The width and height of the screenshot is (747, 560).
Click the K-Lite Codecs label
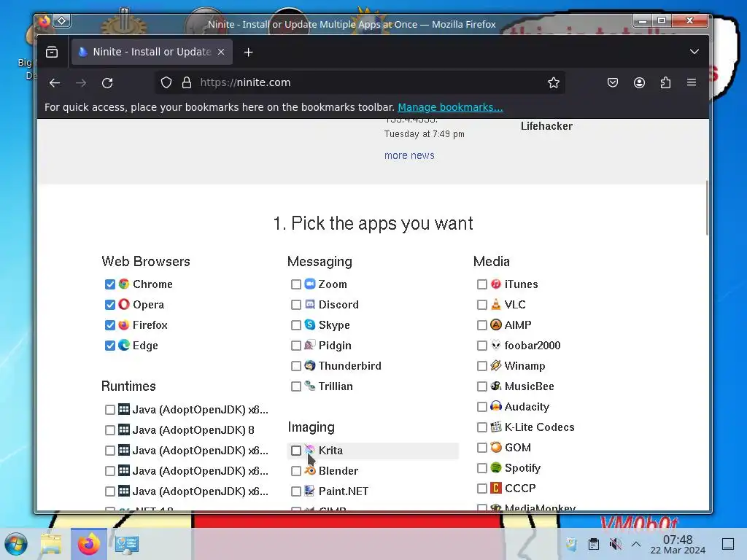click(539, 427)
